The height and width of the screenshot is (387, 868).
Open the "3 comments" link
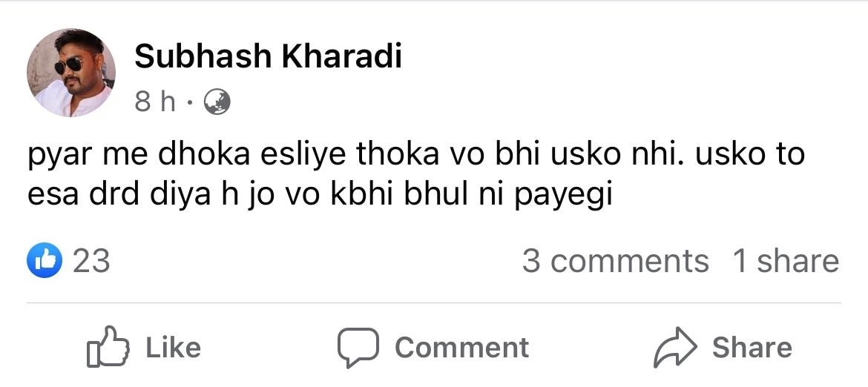point(615,261)
